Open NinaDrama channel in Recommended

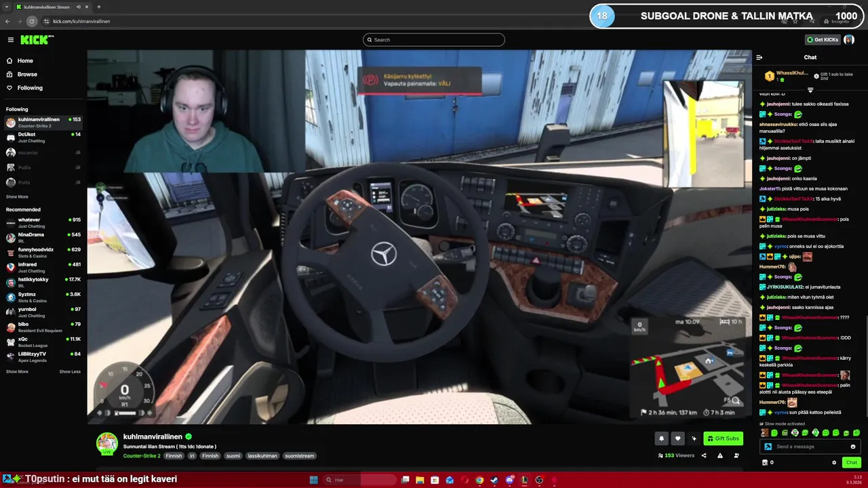(43, 238)
